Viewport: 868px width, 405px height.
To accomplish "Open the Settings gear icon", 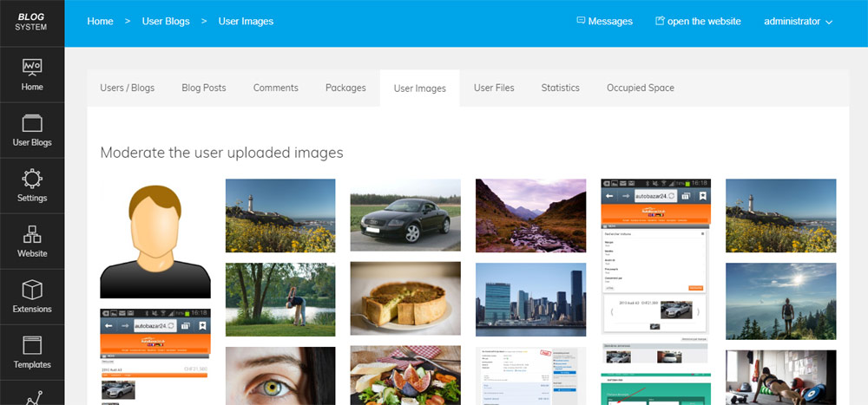I will point(32,179).
